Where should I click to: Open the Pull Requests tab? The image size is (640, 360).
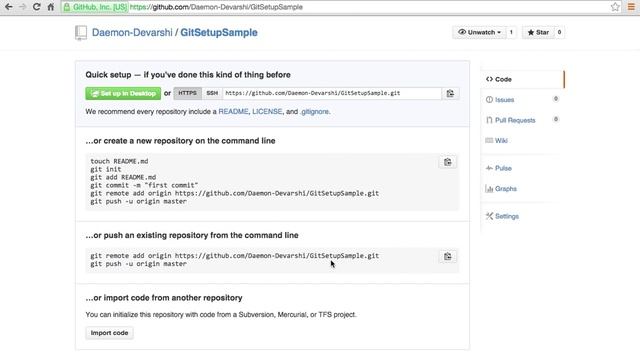[515, 120]
